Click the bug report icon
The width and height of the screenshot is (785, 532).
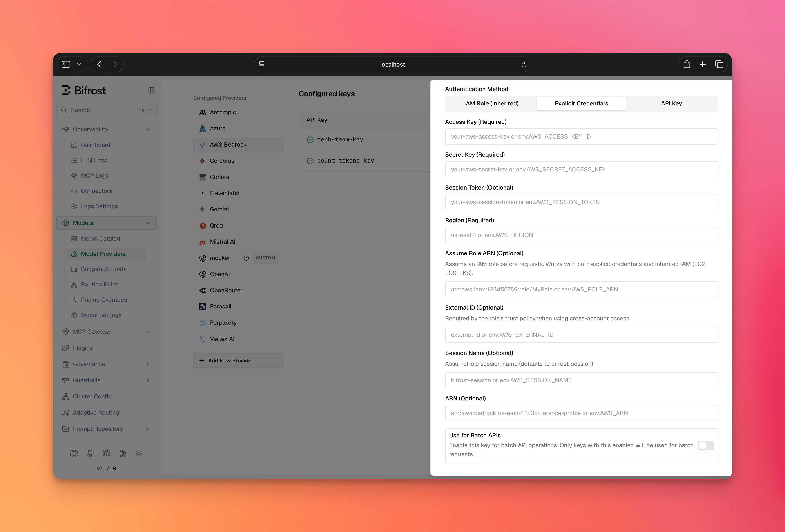(x=106, y=453)
